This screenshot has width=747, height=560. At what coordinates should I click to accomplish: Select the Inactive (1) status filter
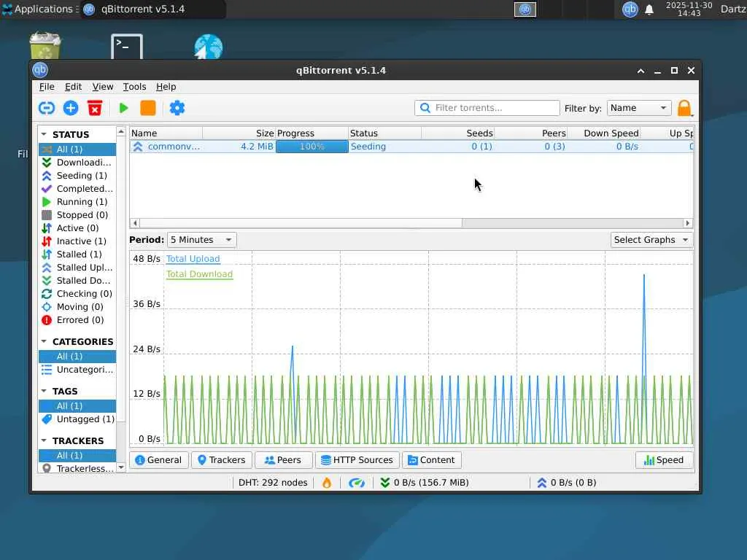click(77, 241)
